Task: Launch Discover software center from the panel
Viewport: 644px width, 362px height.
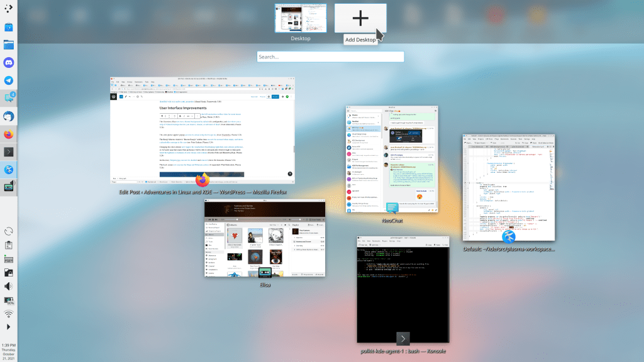Action: 9,28
